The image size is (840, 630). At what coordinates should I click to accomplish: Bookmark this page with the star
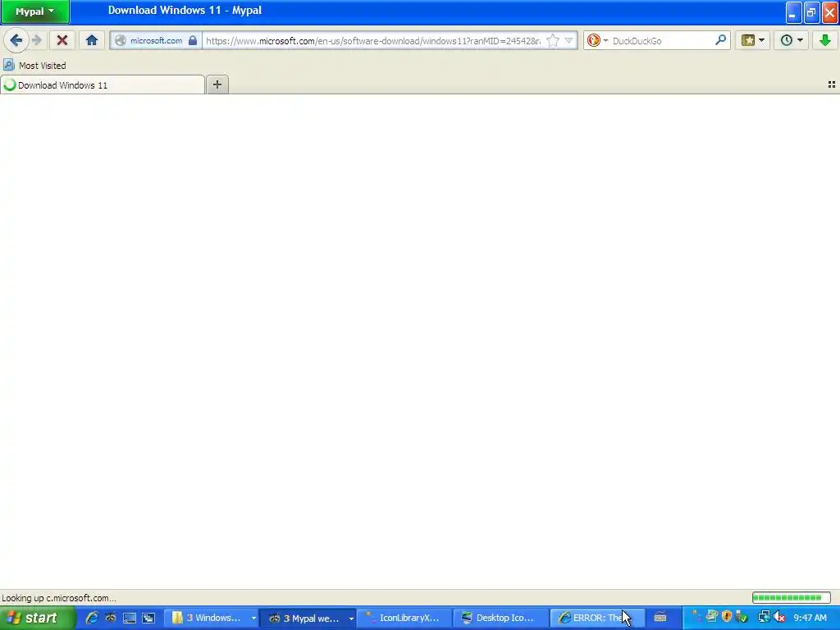tap(554, 41)
